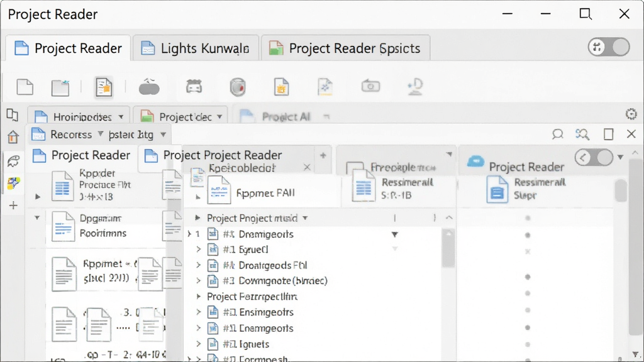The image size is (644, 362).
Task: Toggle status dot on Dnamigeorts row
Action: pos(528,235)
